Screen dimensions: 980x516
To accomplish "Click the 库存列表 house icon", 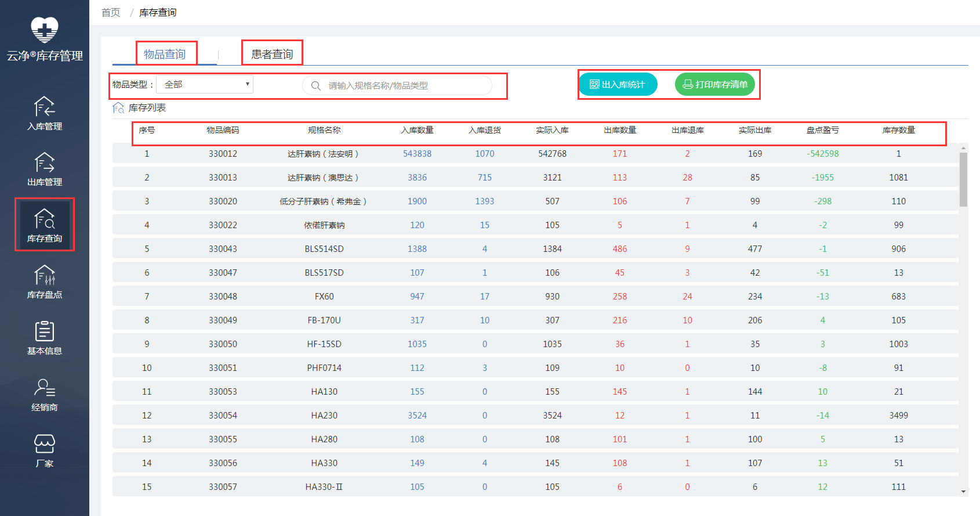I will click(x=118, y=108).
